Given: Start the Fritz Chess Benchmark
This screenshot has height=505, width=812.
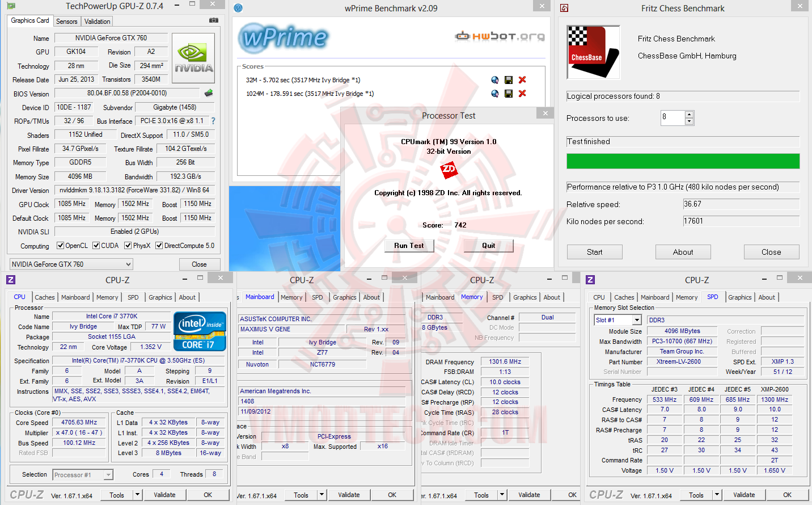Looking at the screenshot, I should (594, 251).
